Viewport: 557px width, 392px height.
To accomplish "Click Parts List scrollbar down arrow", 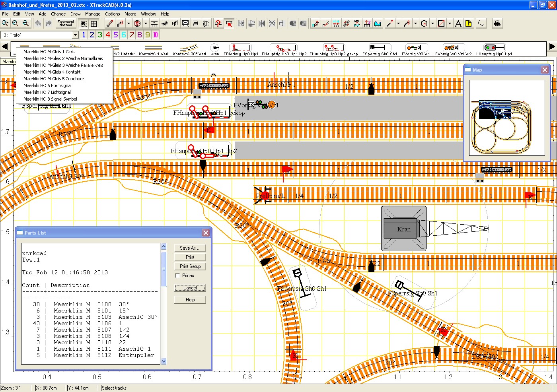I will click(x=164, y=361).
